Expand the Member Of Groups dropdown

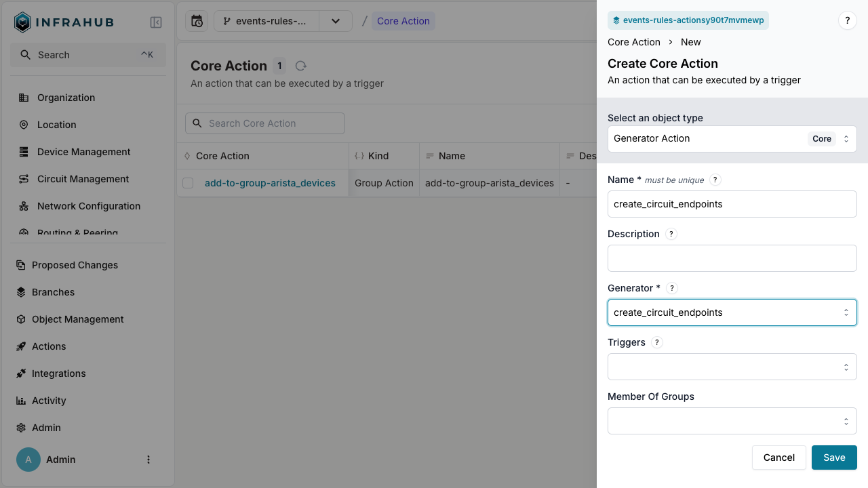[x=732, y=421]
